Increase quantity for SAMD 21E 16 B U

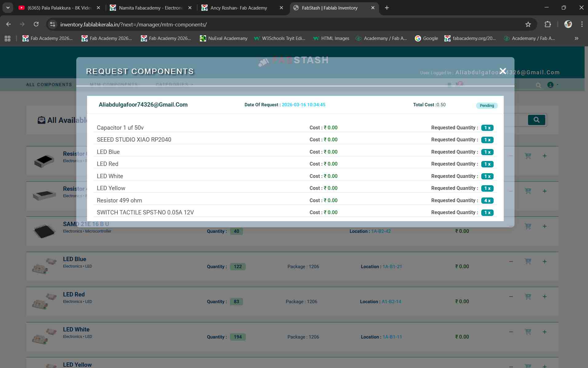(545, 226)
